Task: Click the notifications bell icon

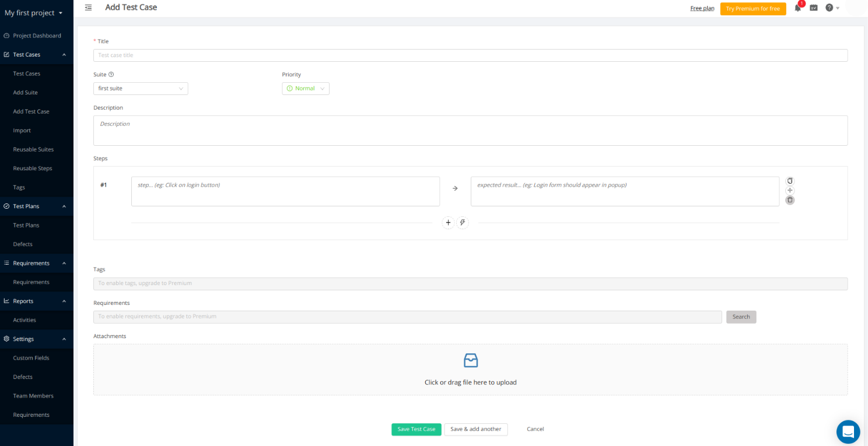Action: (797, 8)
